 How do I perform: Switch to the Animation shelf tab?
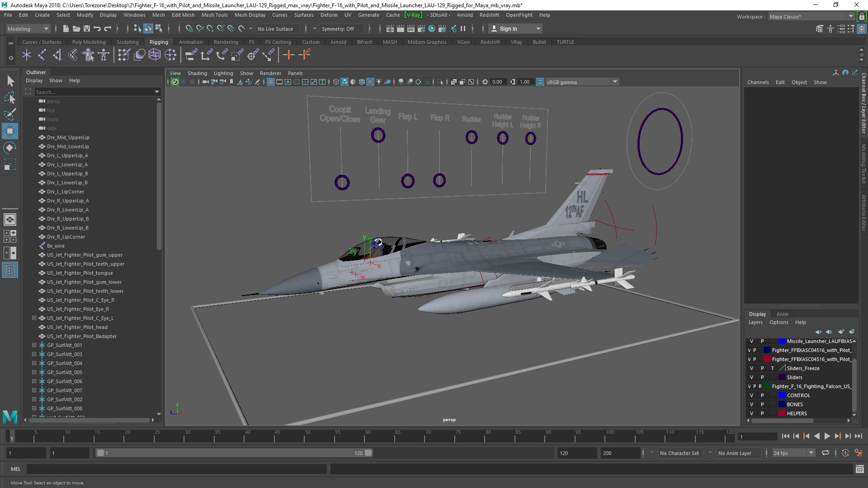[x=191, y=42]
